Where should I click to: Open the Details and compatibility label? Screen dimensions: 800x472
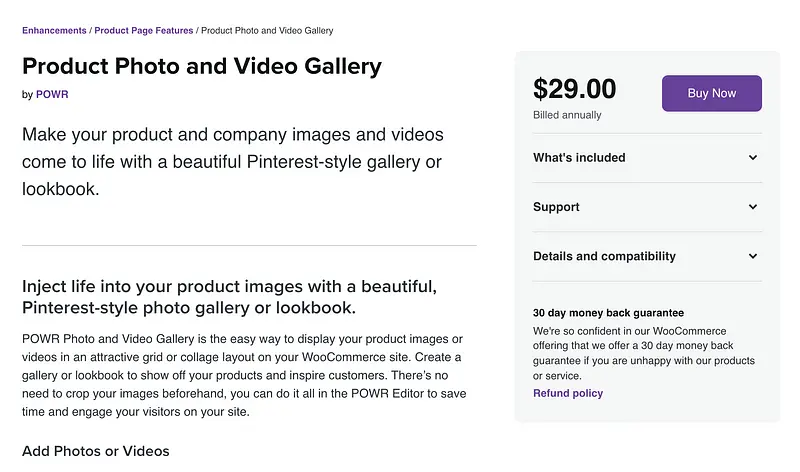pos(604,256)
